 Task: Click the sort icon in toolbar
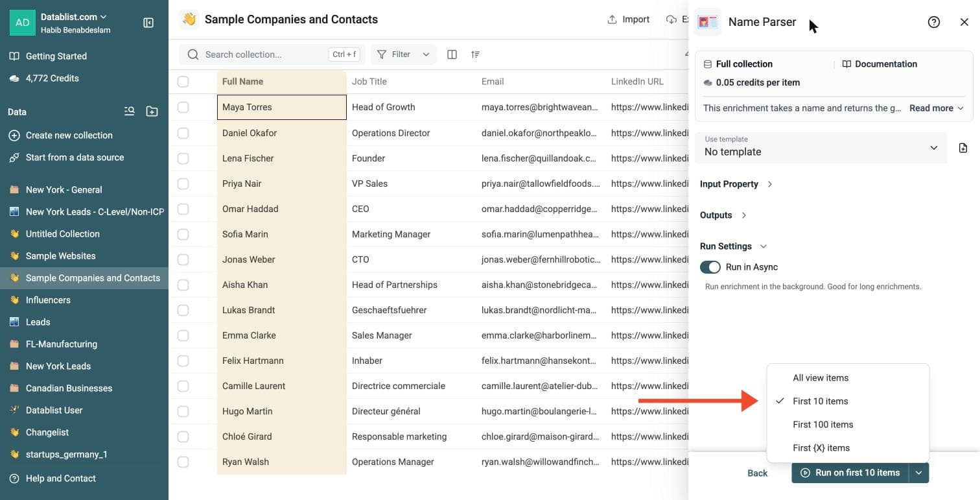[x=475, y=54]
